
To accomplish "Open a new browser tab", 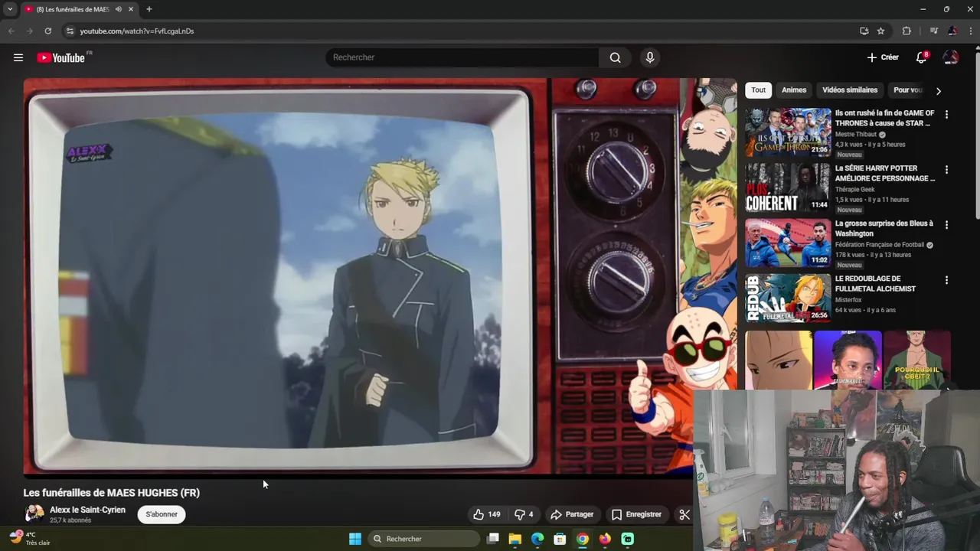I will click(149, 9).
